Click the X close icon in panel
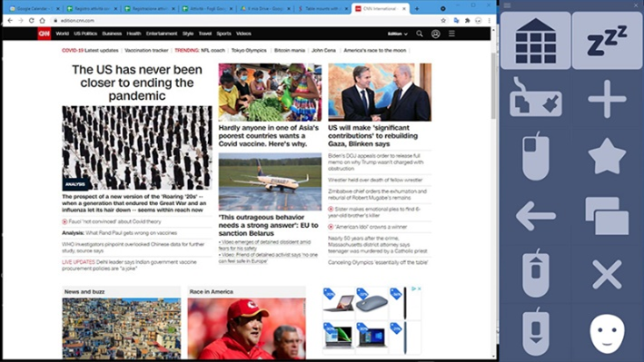This screenshot has height=362, width=644. [607, 274]
